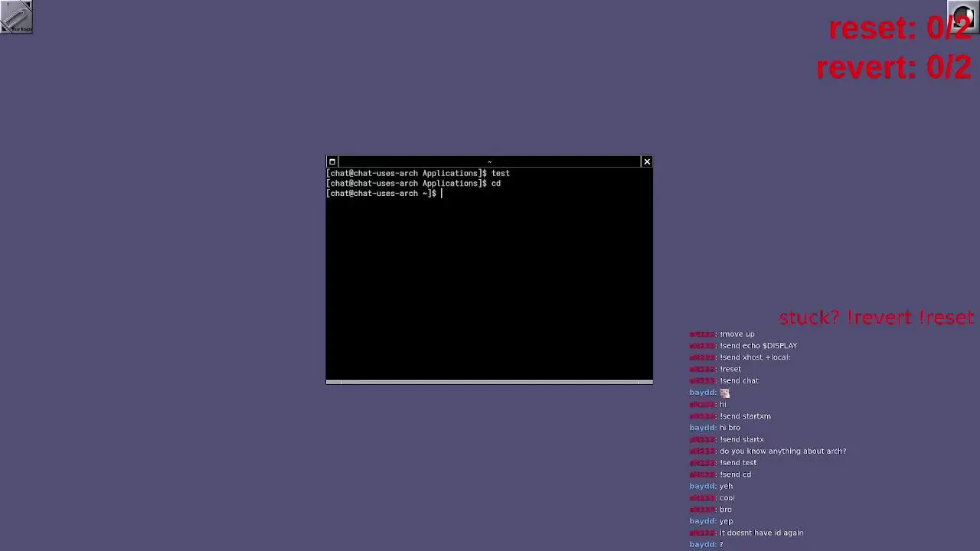Click chat message '!send xhost +local:'
Screen dimensions: 980x551
[x=755, y=357]
